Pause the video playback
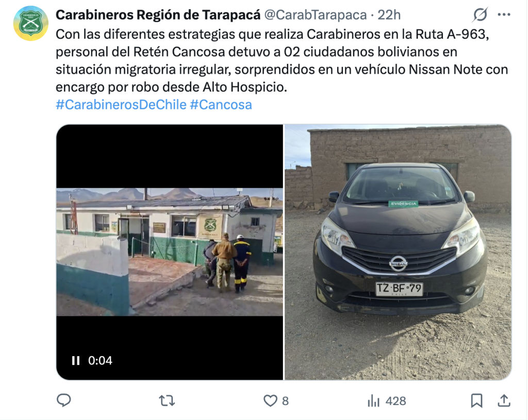This screenshot has height=420, width=528. (76, 361)
